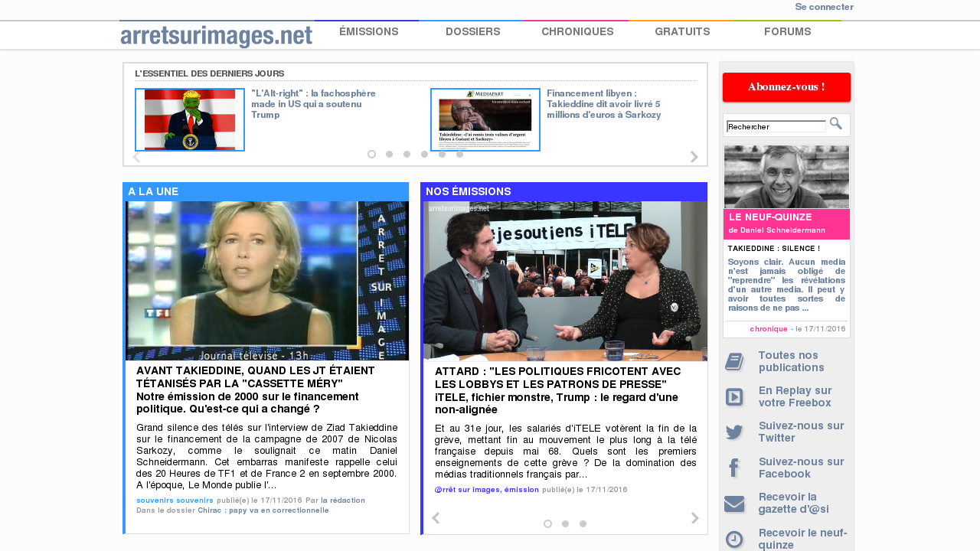Click the Abonnez-vous red button
The width and height of the screenshot is (980, 551).
tap(786, 86)
